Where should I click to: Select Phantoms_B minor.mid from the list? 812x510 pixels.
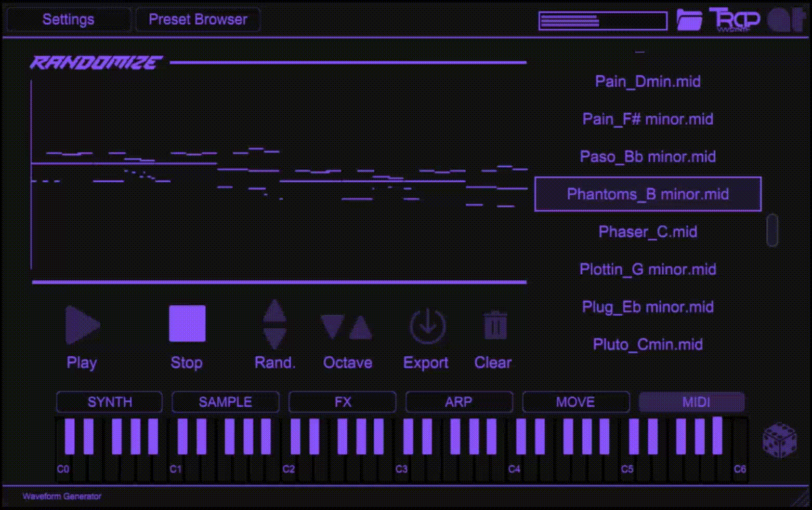tap(648, 194)
